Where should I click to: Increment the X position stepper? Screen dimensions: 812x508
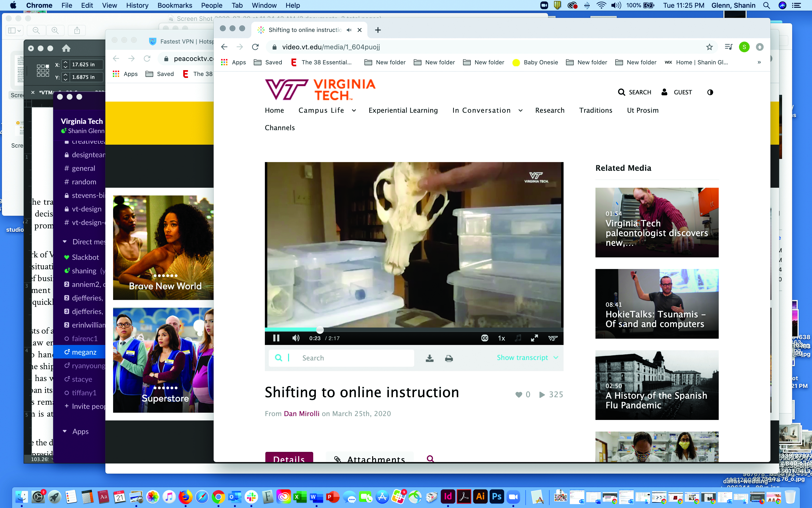65,62
